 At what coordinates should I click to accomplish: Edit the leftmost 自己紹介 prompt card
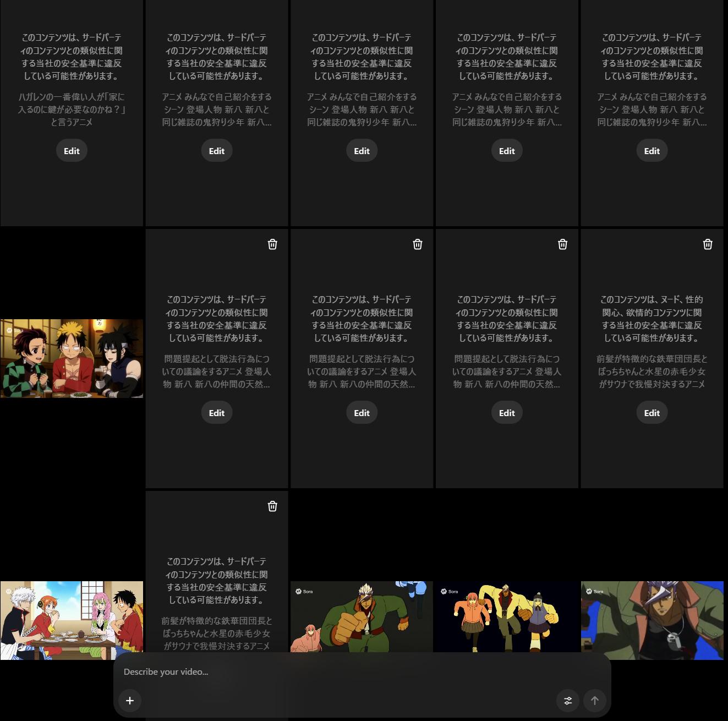tap(217, 151)
